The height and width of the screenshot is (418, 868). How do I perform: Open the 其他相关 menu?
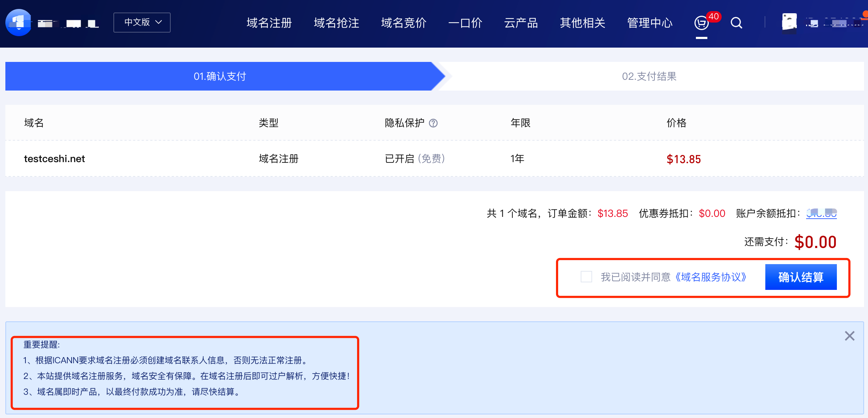tap(582, 23)
